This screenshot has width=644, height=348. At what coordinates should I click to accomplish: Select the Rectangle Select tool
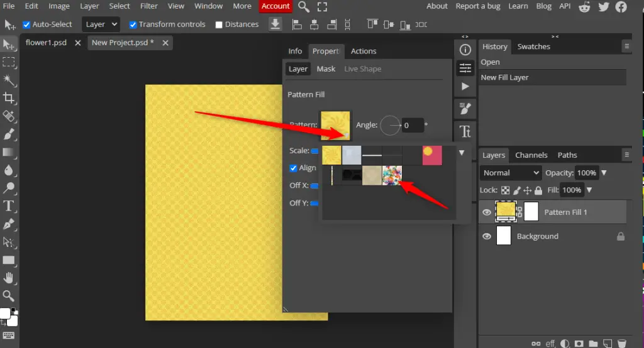(x=9, y=62)
